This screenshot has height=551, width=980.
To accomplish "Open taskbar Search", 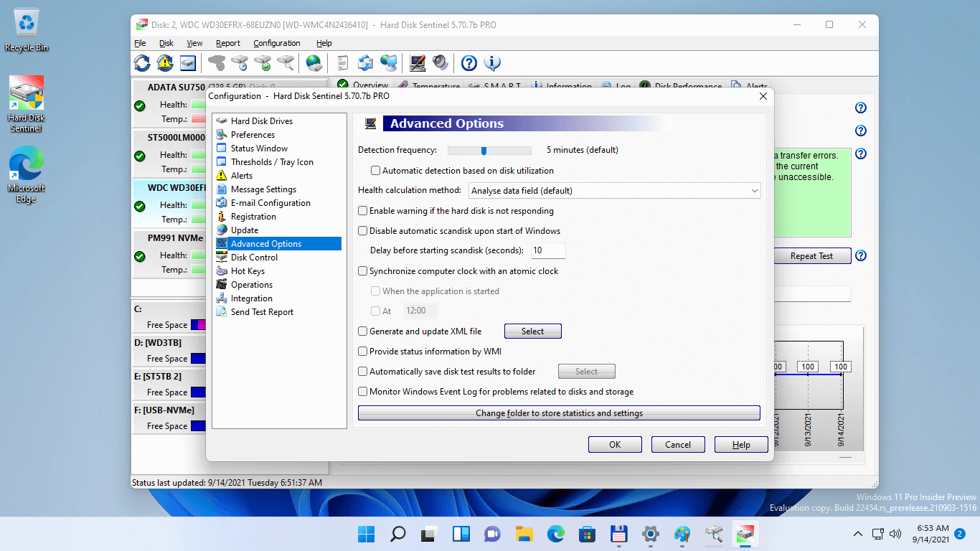I will pyautogui.click(x=397, y=534).
